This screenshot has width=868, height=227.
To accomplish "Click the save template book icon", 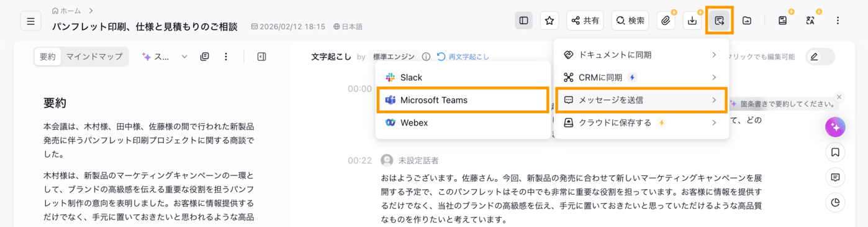I will (x=782, y=21).
